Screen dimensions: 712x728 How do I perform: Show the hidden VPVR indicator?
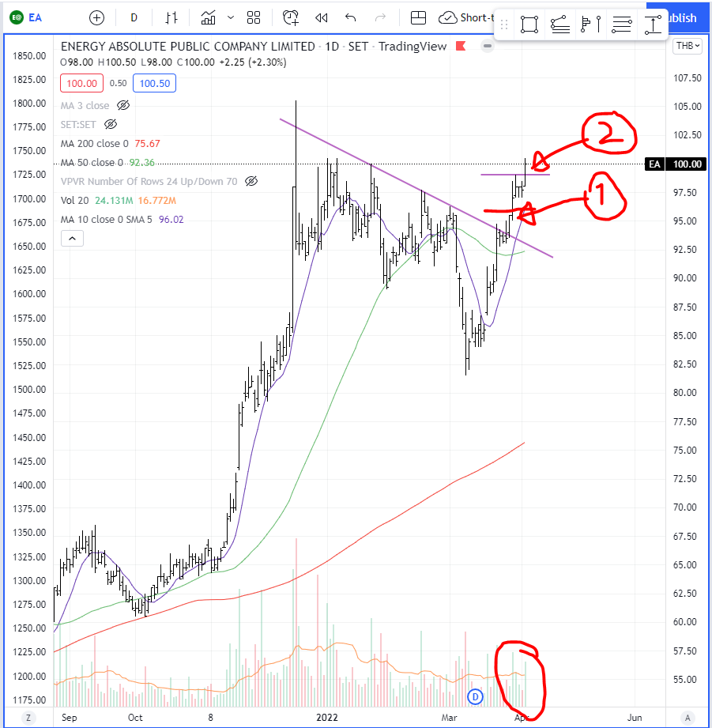tap(251, 181)
